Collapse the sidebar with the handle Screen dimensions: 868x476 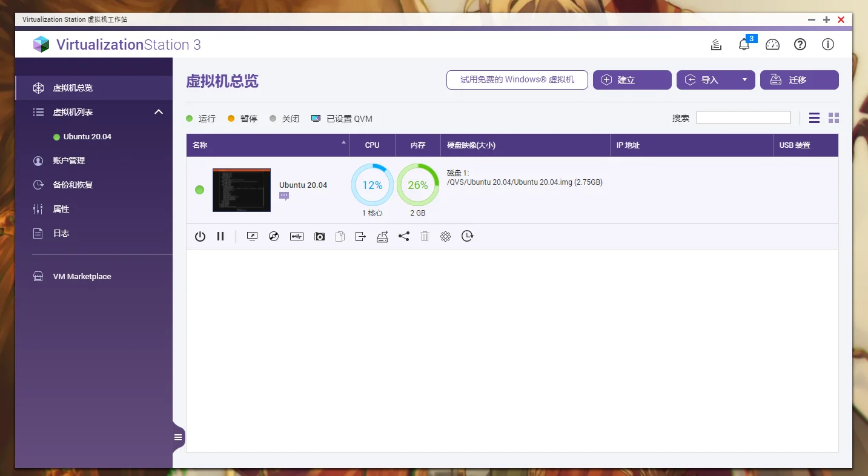178,437
